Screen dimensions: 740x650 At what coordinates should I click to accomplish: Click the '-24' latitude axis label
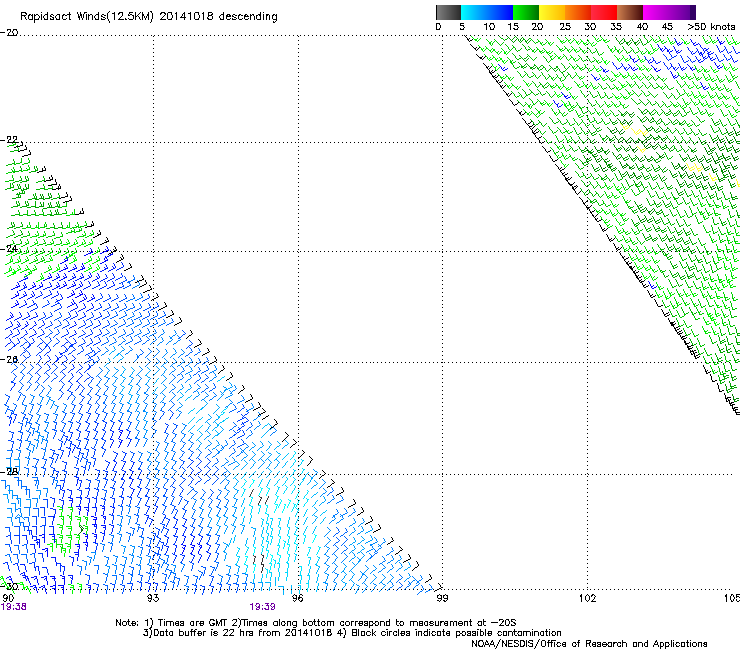(9, 249)
